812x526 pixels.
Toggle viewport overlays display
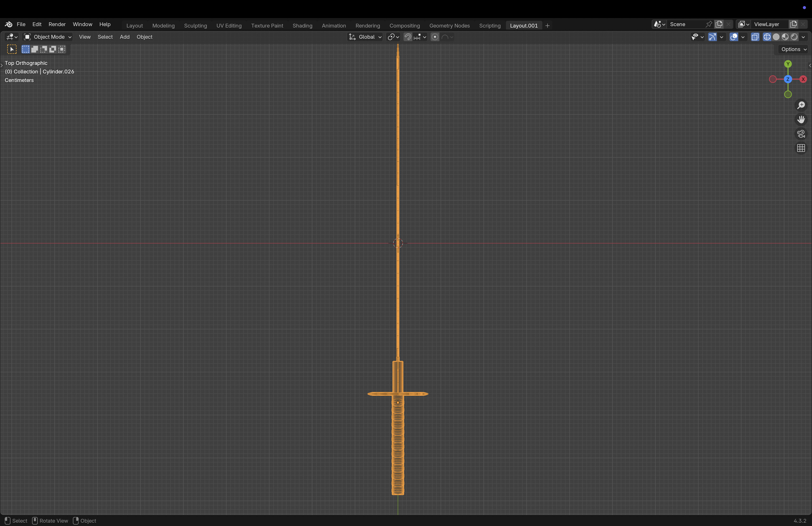point(733,37)
